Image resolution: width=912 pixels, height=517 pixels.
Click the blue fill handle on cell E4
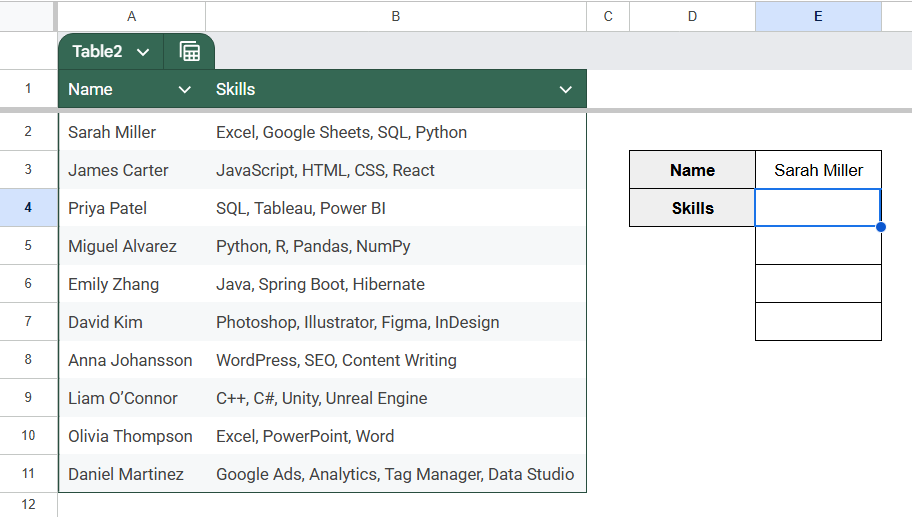coord(881,227)
